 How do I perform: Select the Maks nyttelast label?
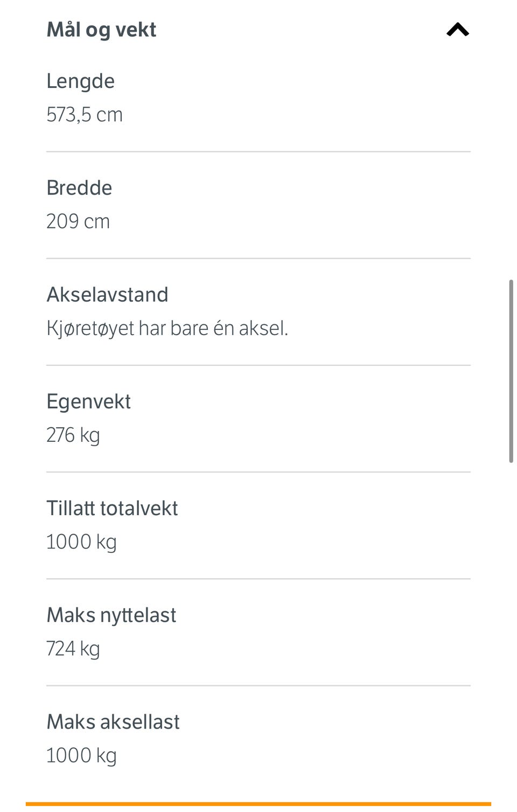point(111,615)
